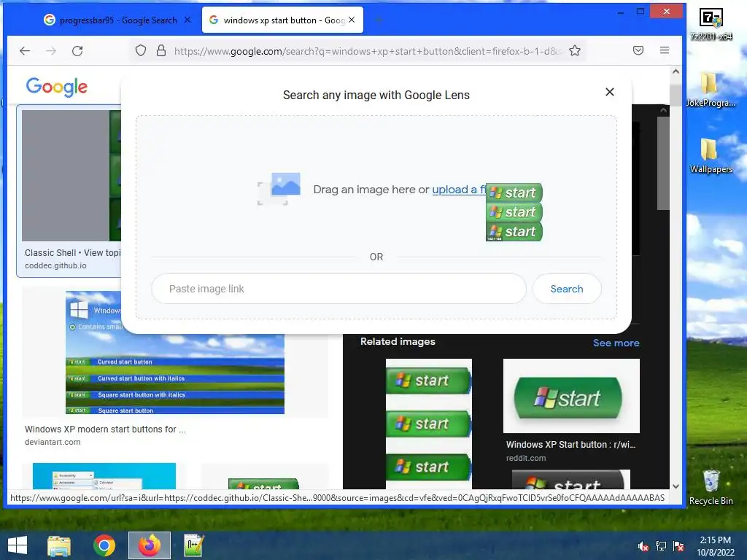
Task: Click the muted volume tray icon
Action: (x=643, y=546)
